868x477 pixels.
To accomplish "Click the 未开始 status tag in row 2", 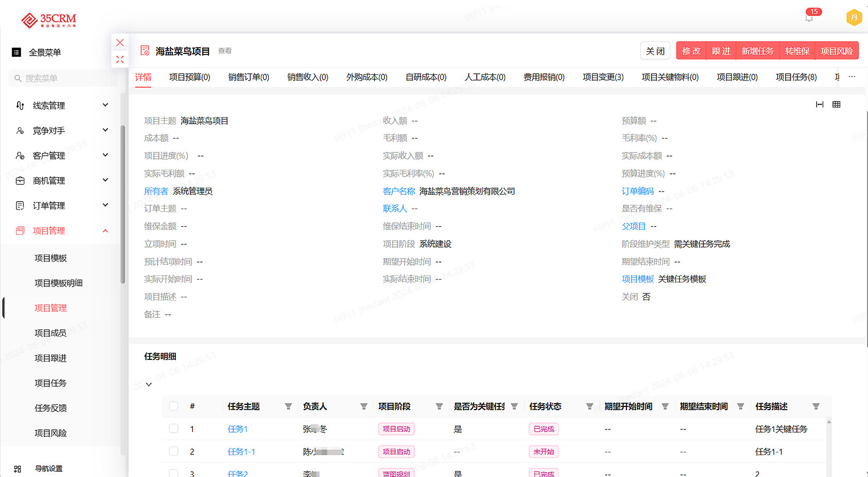I will [x=544, y=451].
